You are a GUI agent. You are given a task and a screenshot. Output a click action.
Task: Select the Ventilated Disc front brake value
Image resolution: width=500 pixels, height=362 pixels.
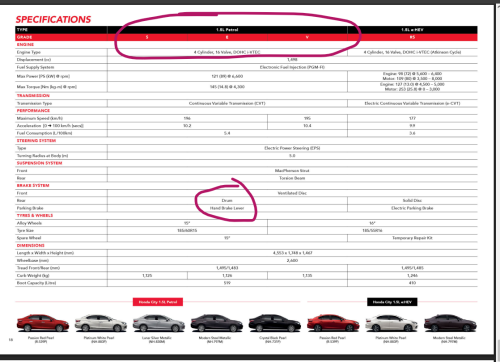click(x=292, y=193)
